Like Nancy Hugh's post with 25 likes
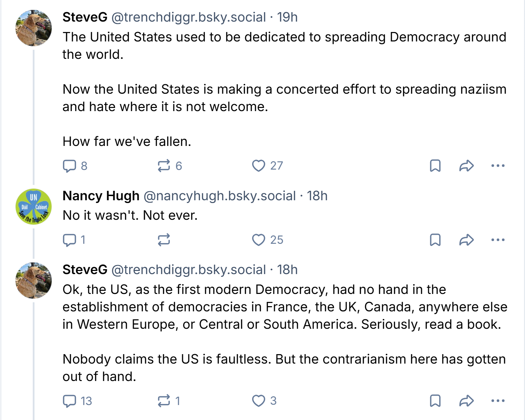The width and height of the screenshot is (525, 420). pos(258,240)
